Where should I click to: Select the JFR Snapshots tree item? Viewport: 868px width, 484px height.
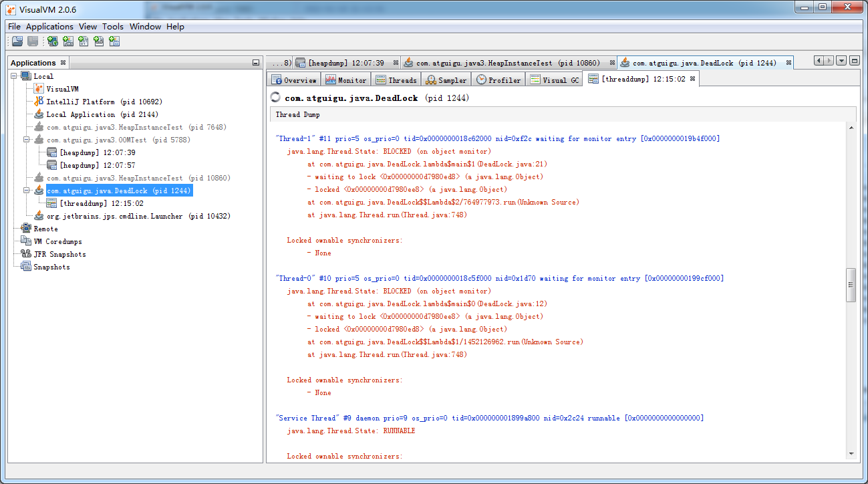click(59, 254)
